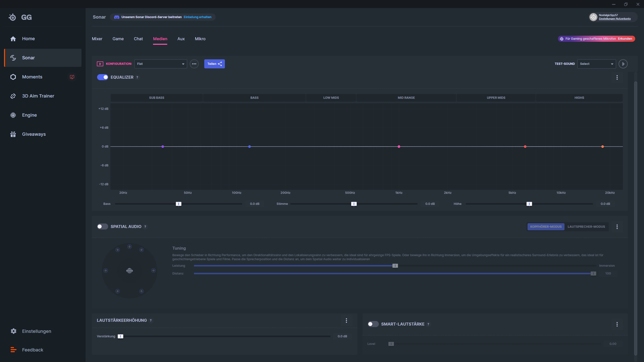Click the Share/Teilen icon button
The image size is (644, 362).
215,64
